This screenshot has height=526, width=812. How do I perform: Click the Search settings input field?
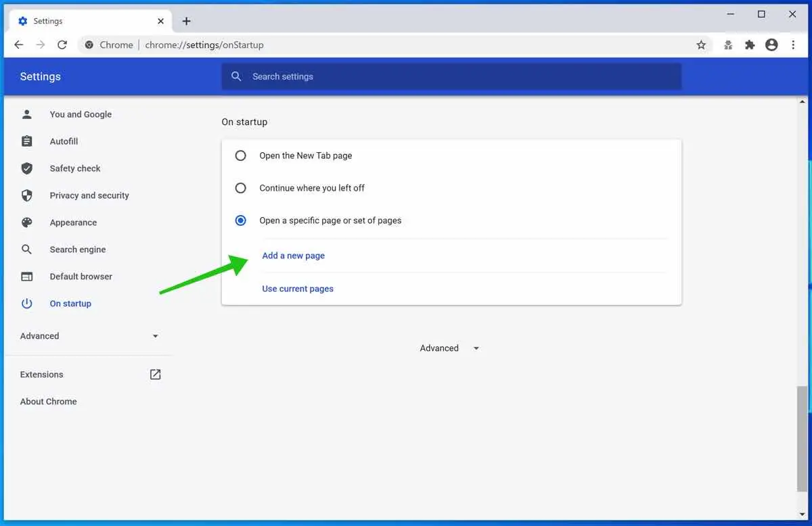point(451,76)
